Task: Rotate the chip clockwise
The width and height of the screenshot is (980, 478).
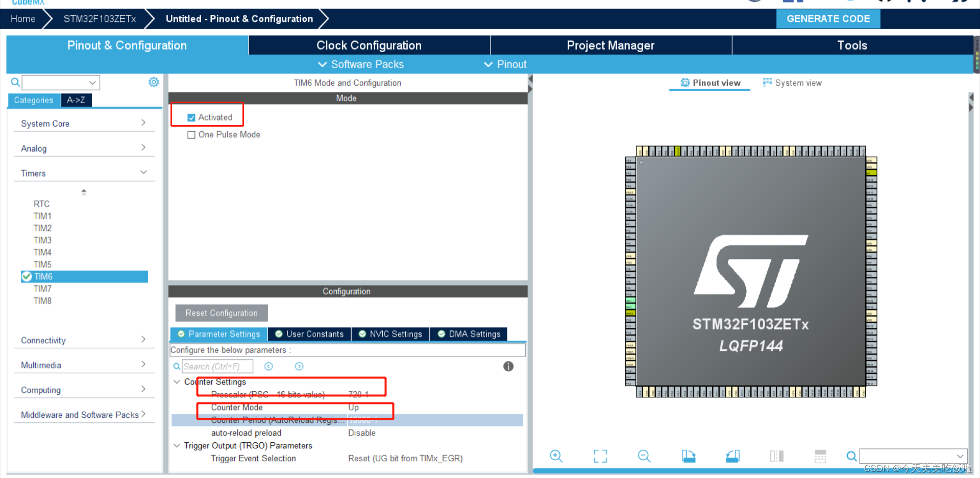Action: (x=689, y=456)
